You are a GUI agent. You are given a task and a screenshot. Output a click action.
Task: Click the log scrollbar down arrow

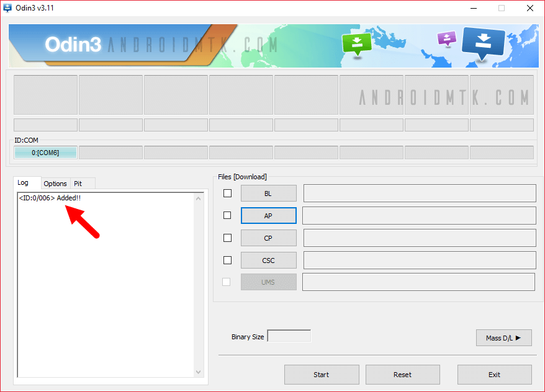(199, 372)
